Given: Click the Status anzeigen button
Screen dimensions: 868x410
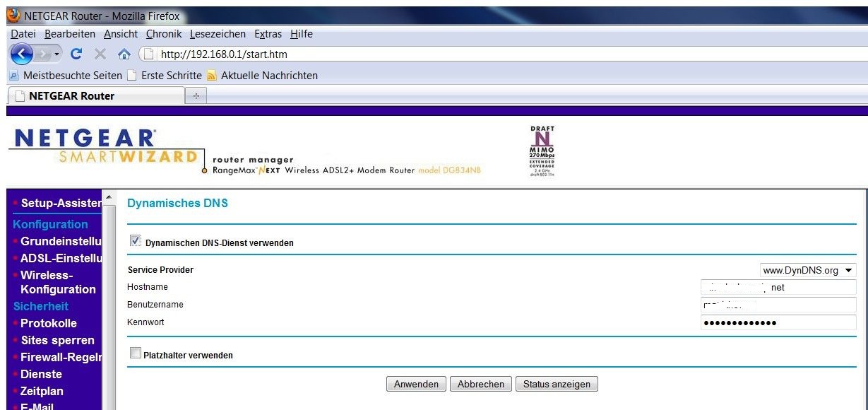Looking at the screenshot, I should [x=557, y=384].
